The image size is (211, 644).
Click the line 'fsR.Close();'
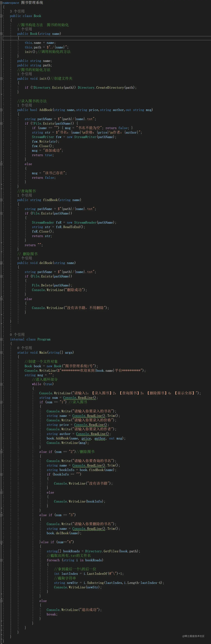point(43,232)
